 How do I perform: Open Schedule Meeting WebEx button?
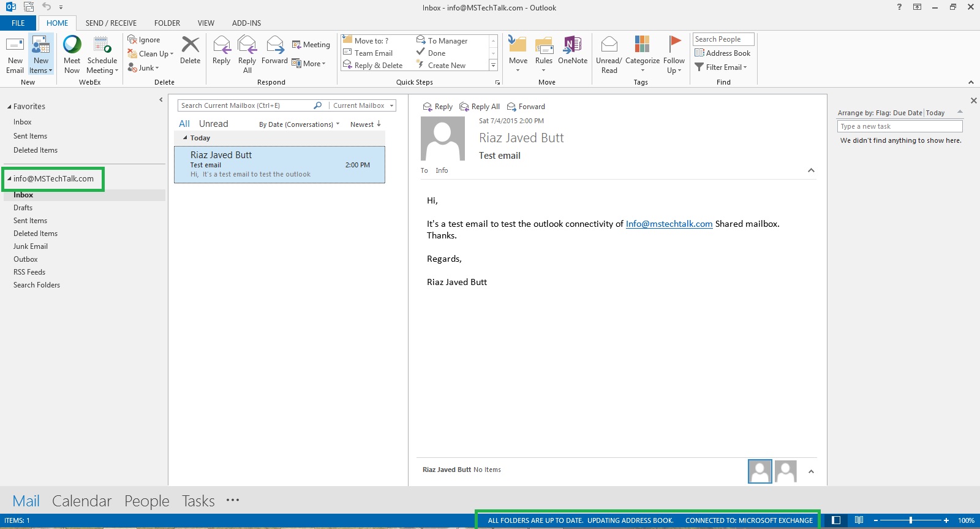coord(102,55)
